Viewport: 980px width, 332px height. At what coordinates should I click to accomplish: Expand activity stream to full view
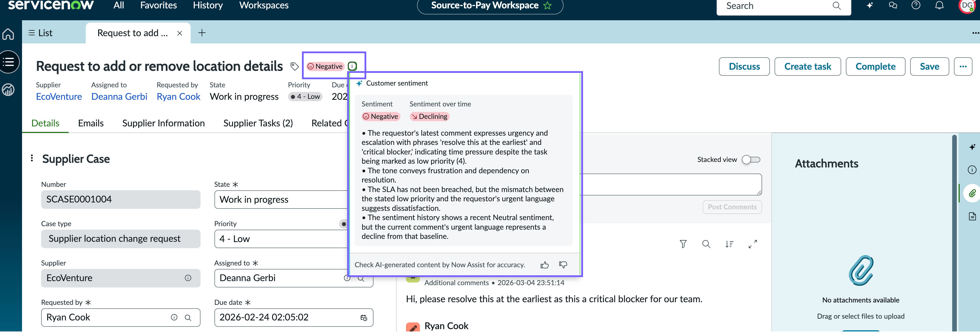753,244
